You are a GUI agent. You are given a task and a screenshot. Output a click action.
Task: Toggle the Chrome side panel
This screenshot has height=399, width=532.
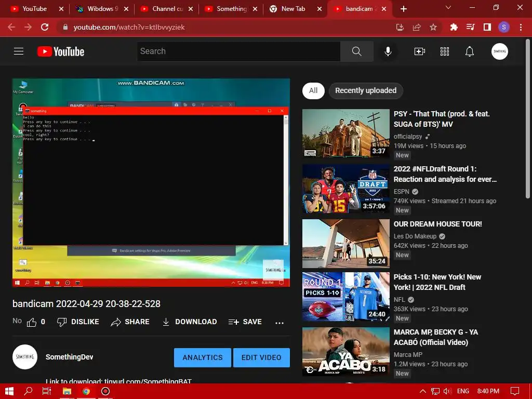[x=487, y=27]
